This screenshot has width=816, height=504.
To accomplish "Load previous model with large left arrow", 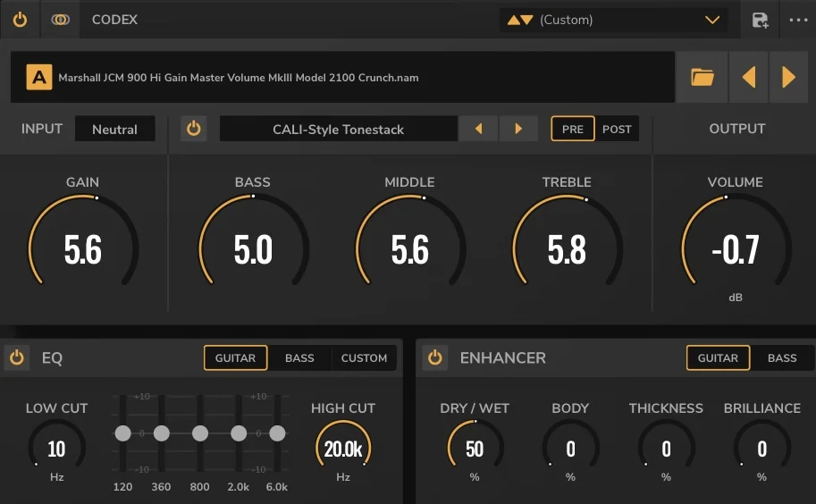I will pos(749,77).
